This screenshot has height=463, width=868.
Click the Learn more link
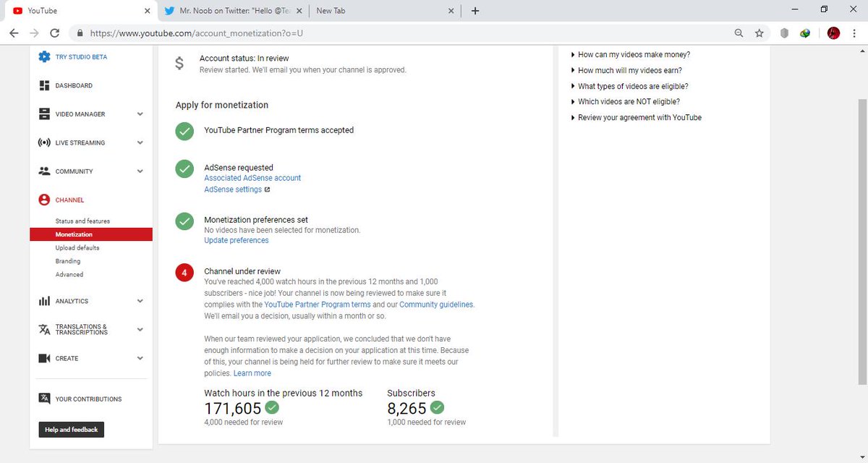click(x=252, y=373)
